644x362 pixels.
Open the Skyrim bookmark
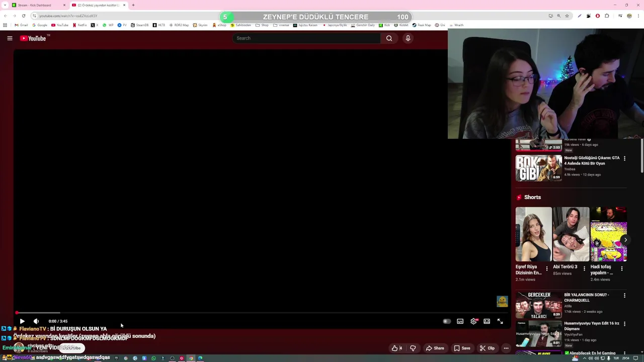tap(200, 25)
